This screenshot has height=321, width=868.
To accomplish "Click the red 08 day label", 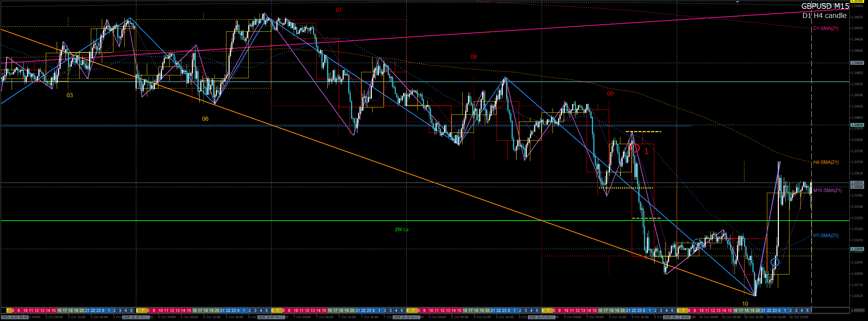I will (x=474, y=57).
